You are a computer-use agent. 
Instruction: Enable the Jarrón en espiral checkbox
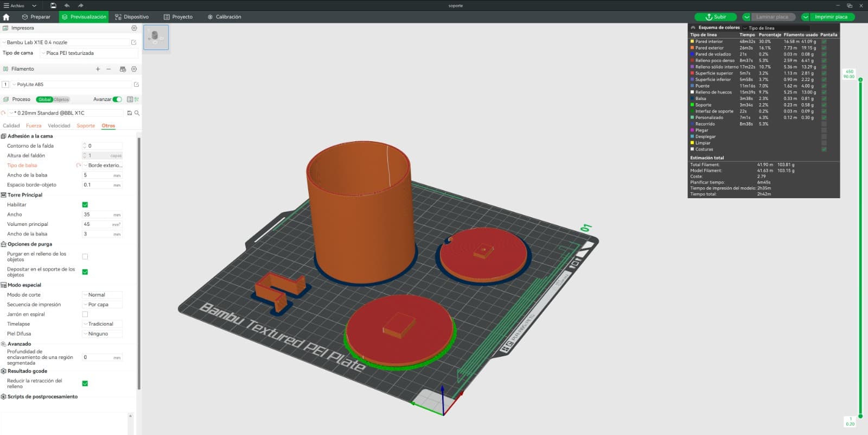click(85, 314)
